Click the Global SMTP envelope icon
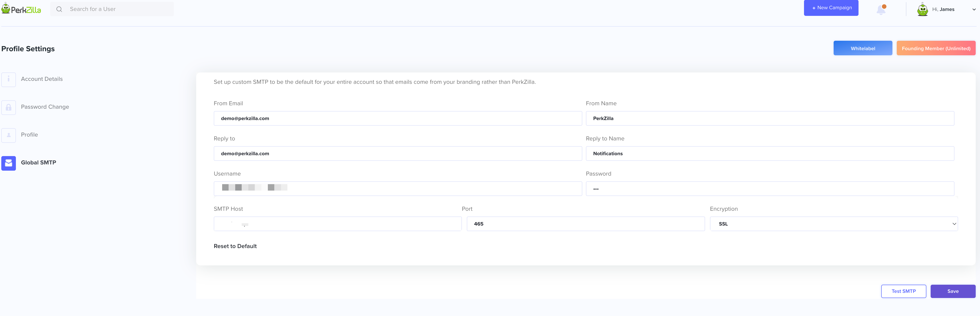980x316 pixels. pyautogui.click(x=8, y=163)
